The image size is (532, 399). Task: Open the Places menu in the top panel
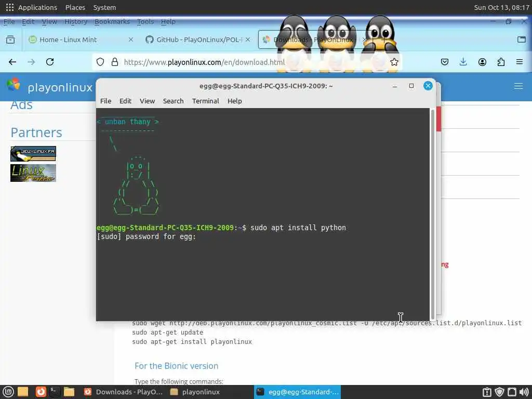[x=75, y=7]
